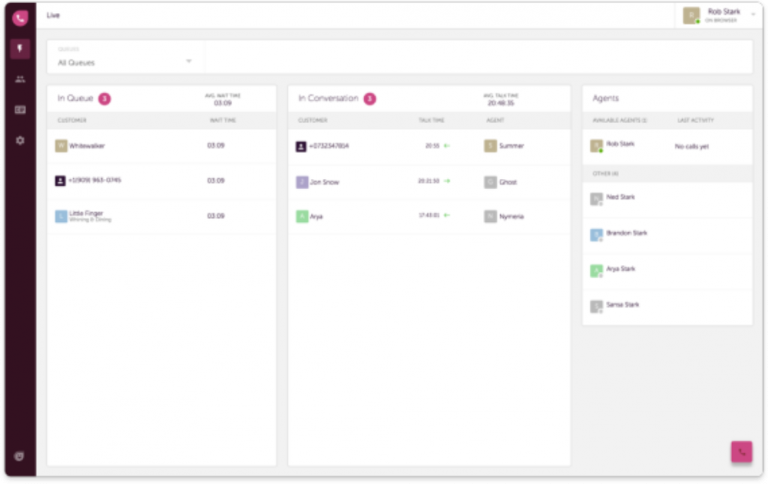Open the Rob Stark account menu chevron
The image size is (768, 484).
(753, 14)
